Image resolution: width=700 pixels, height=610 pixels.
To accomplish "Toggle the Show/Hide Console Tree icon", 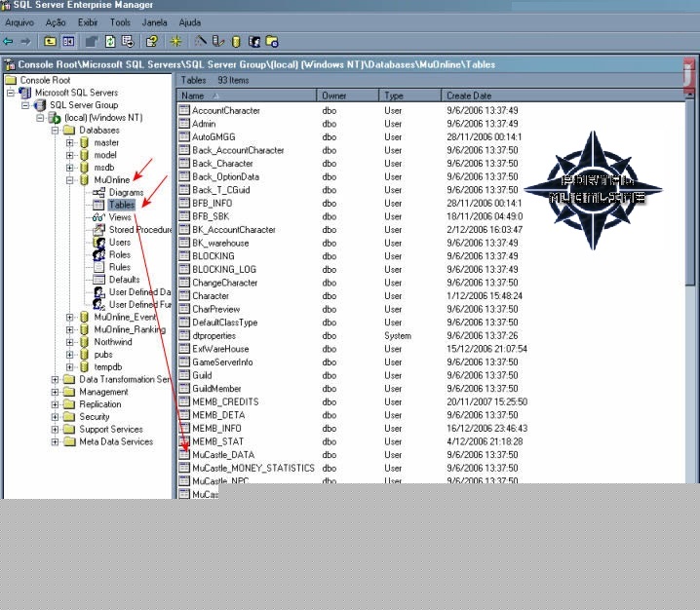I will [69, 41].
